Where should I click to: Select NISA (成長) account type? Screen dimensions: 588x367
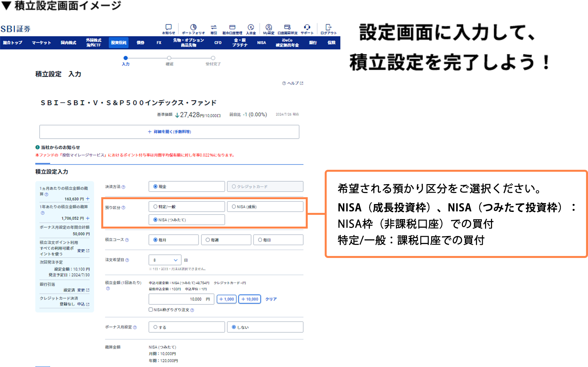265,207
